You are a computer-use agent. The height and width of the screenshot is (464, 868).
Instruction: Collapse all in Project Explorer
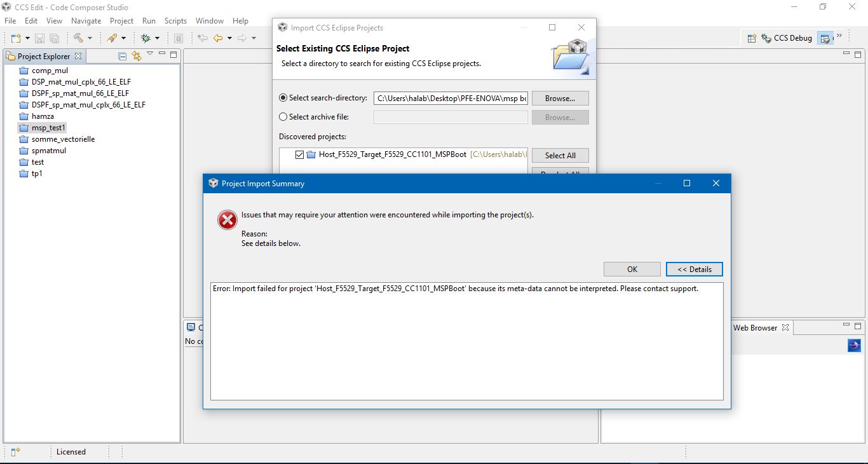pos(123,56)
